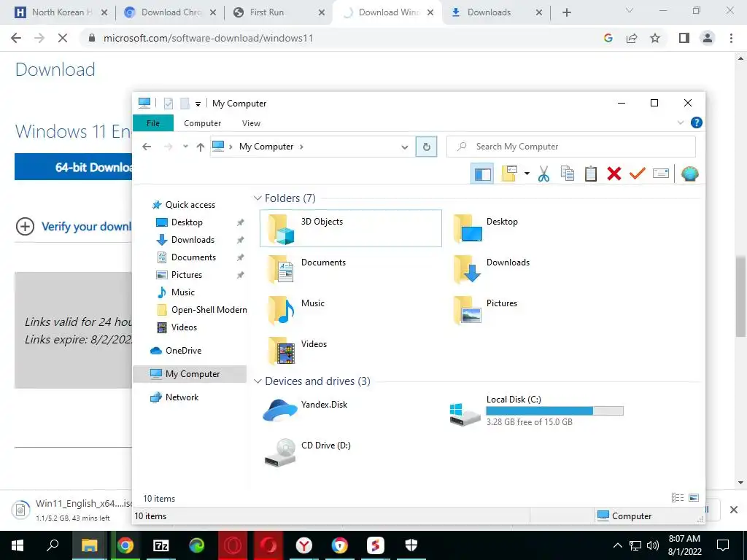Toggle the navigation pane toolbar button
Image resolution: width=747 pixels, height=560 pixels.
(482, 174)
